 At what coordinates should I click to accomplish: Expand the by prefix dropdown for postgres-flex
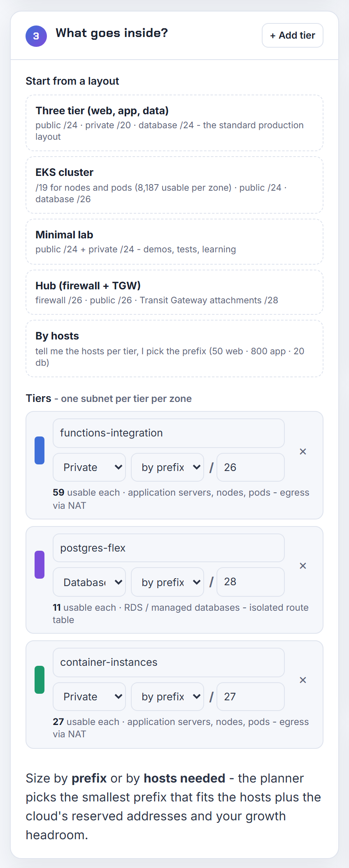pos(168,582)
